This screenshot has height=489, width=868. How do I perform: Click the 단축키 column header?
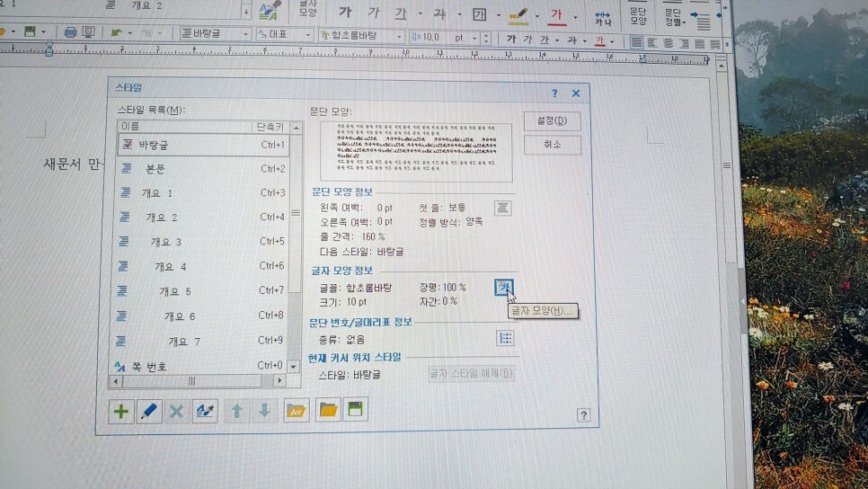tap(270, 128)
